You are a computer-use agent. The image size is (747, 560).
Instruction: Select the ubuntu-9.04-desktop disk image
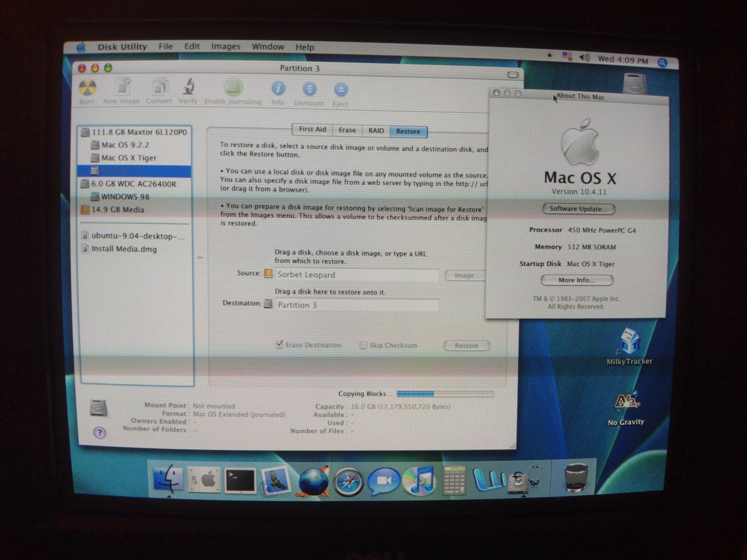click(x=137, y=236)
